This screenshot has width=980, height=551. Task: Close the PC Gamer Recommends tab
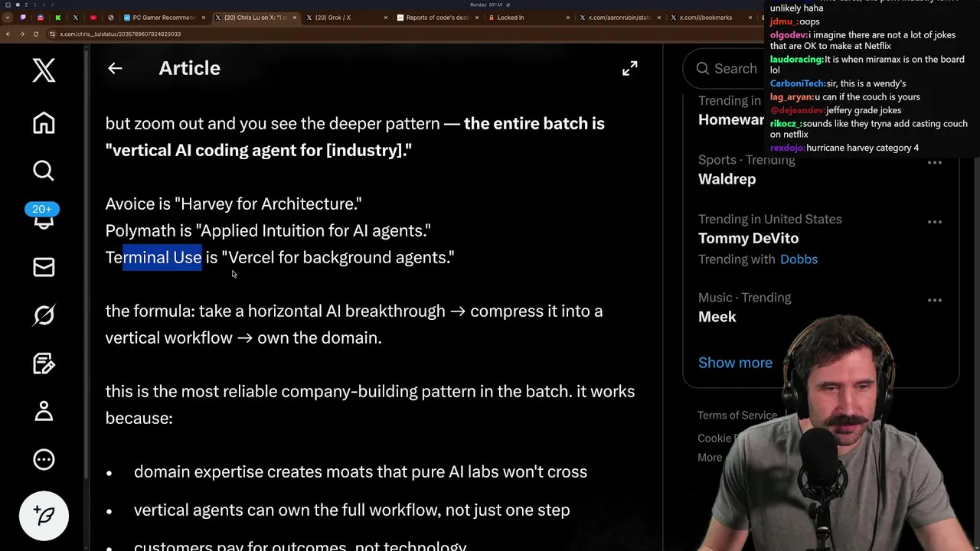pos(204,17)
